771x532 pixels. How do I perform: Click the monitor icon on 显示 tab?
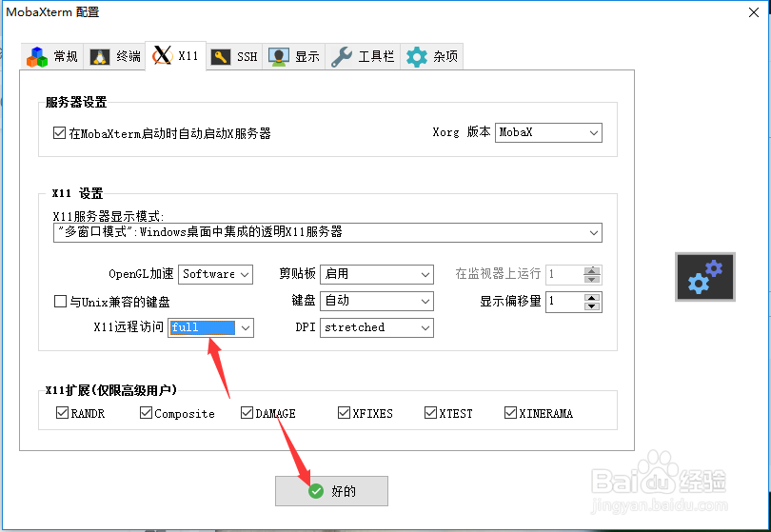(x=279, y=57)
